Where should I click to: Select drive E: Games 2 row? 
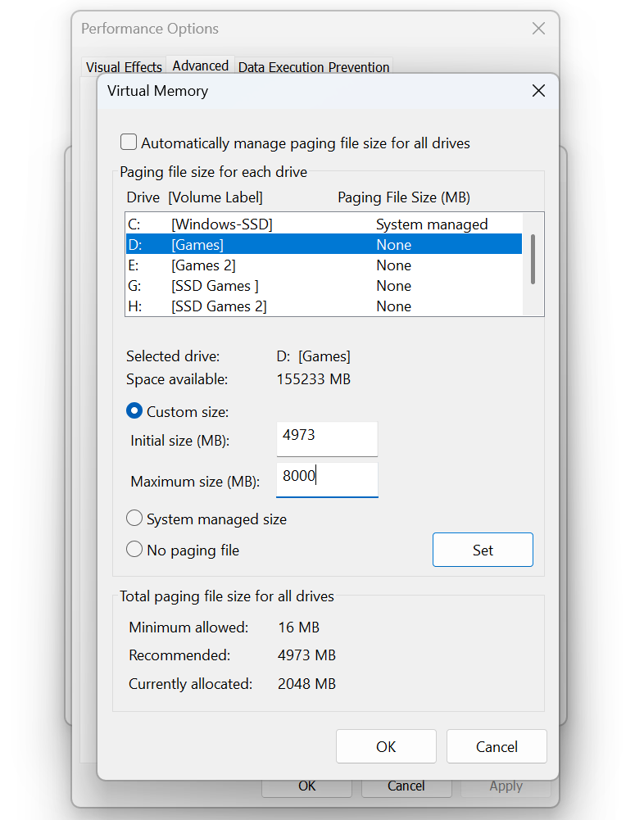point(324,265)
